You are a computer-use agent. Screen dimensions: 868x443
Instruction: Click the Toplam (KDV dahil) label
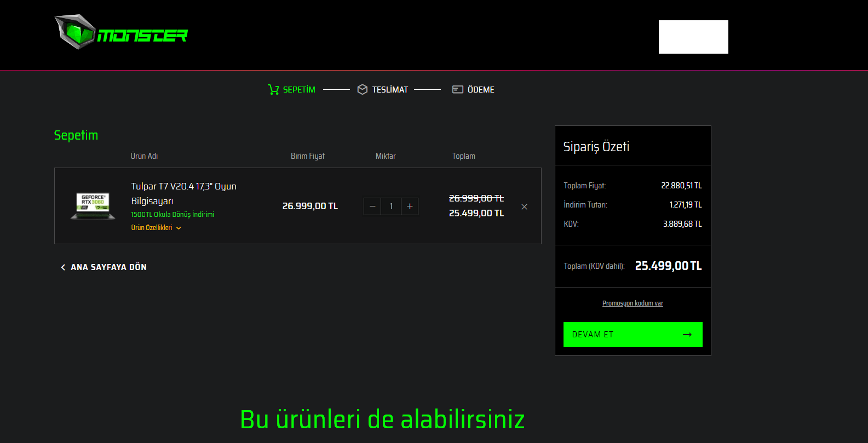click(x=594, y=266)
